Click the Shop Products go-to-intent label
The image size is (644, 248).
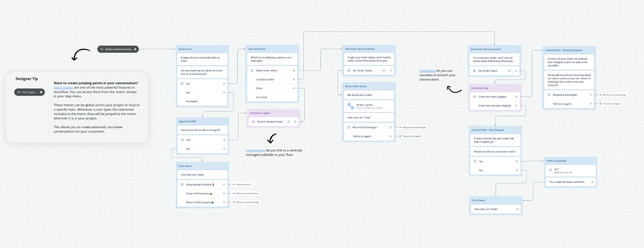coord(243,185)
